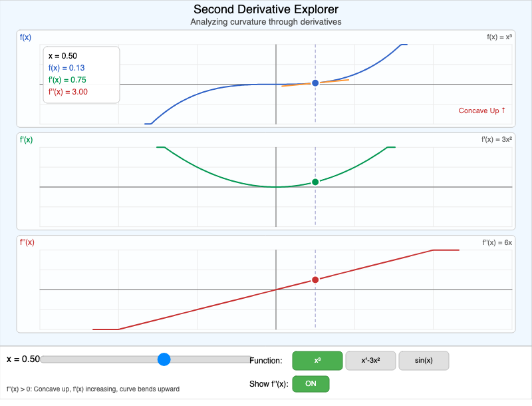Select the x⁴-3x² function button
This screenshot has height=406, width=532.
[x=370, y=360]
